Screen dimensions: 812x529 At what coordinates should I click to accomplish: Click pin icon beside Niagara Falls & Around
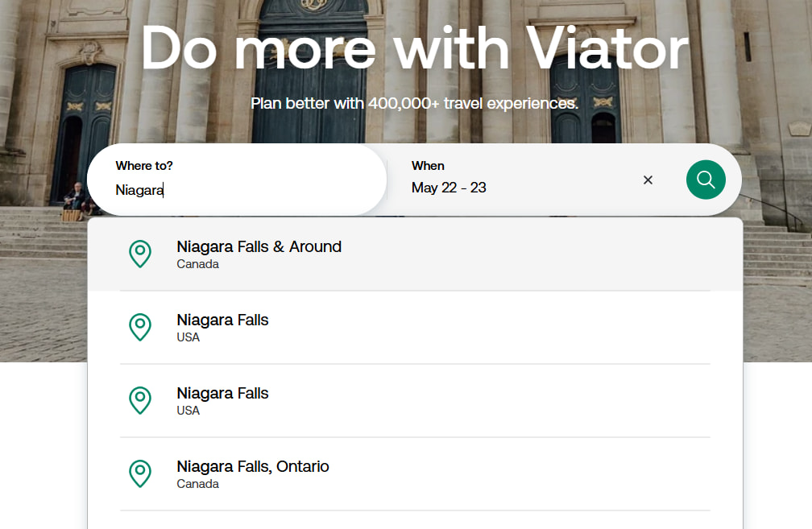coord(140,254)
